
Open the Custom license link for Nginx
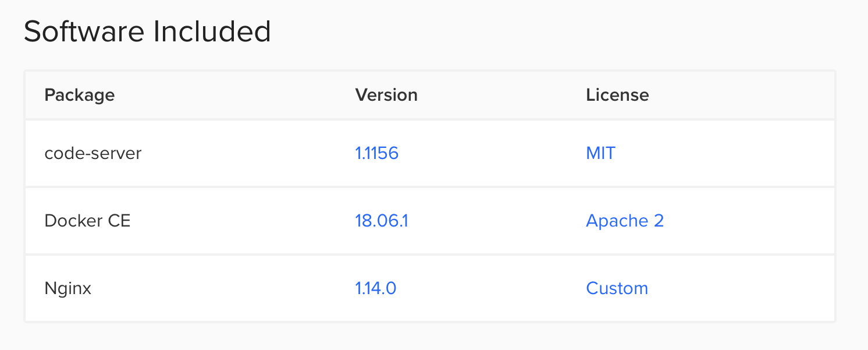coord(617,288)
